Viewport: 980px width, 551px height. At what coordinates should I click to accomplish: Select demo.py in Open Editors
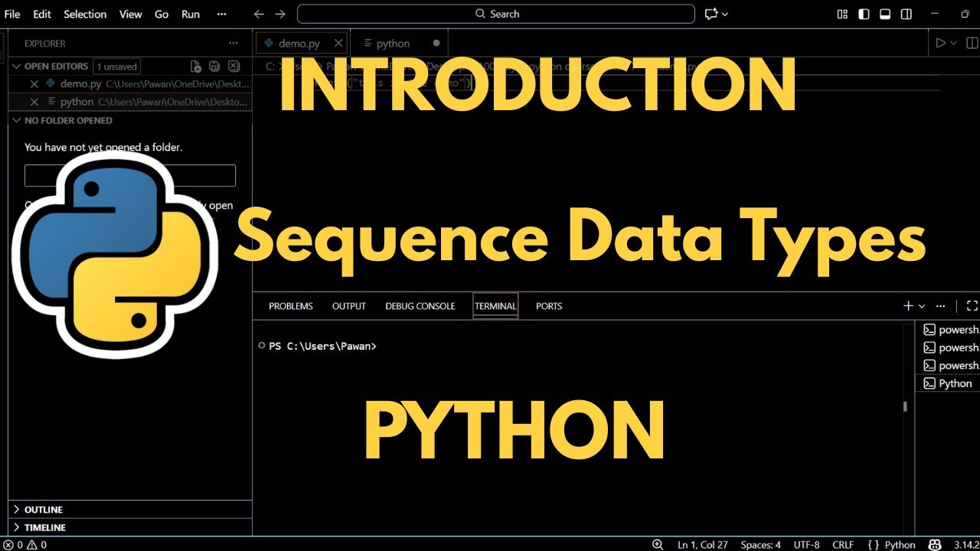(130, 84)
